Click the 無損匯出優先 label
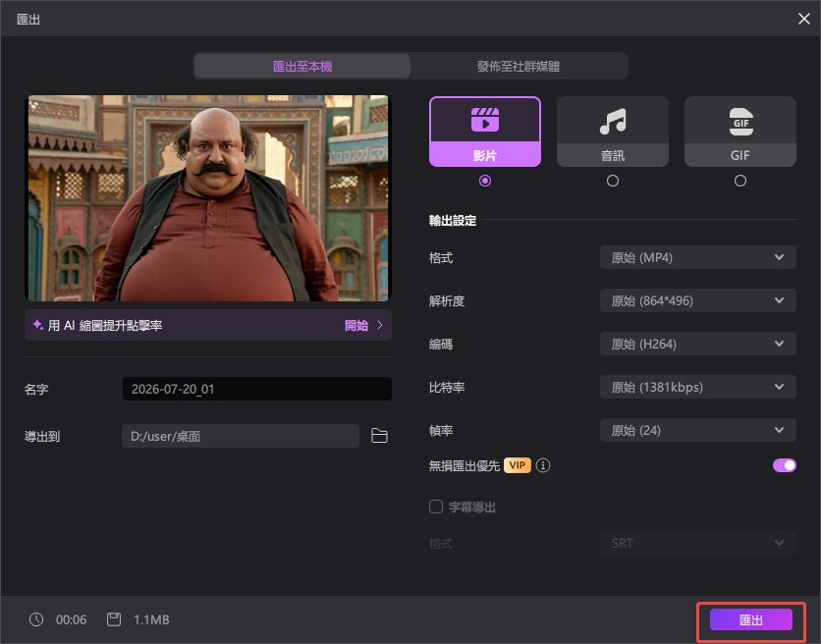 [x=464, y=465]
